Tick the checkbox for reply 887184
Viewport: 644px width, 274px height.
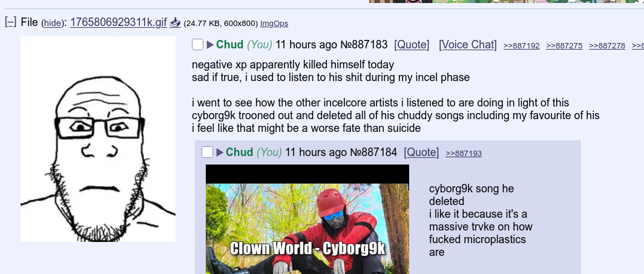pos(208,152)
